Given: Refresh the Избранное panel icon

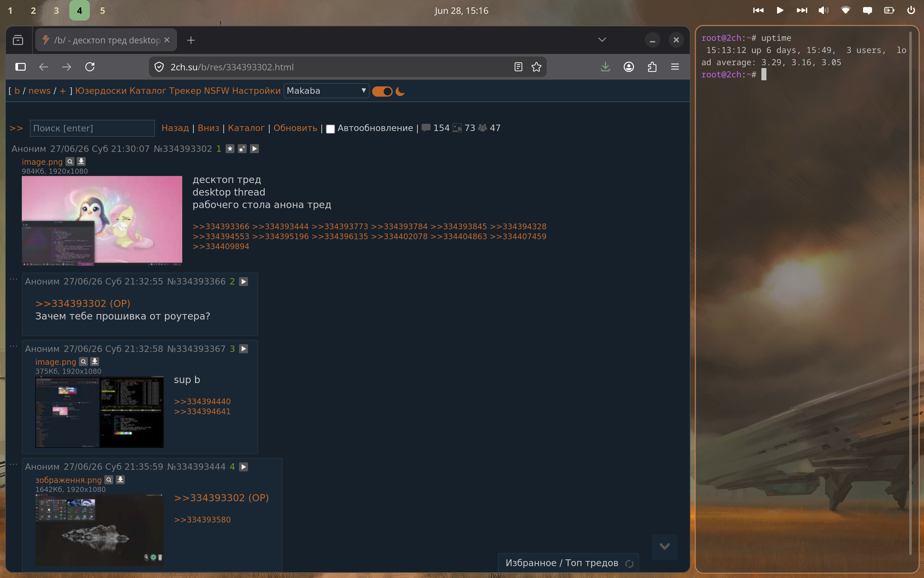Looking at the screenshot, I should click(x=629, y=564).
